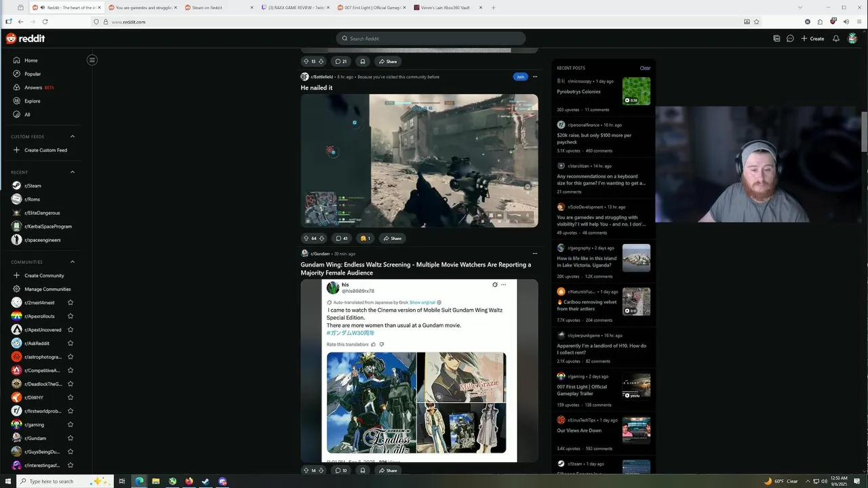Favorite the r/DeadlockTheG... community
868x488 pixels.
tap(71, 384)
